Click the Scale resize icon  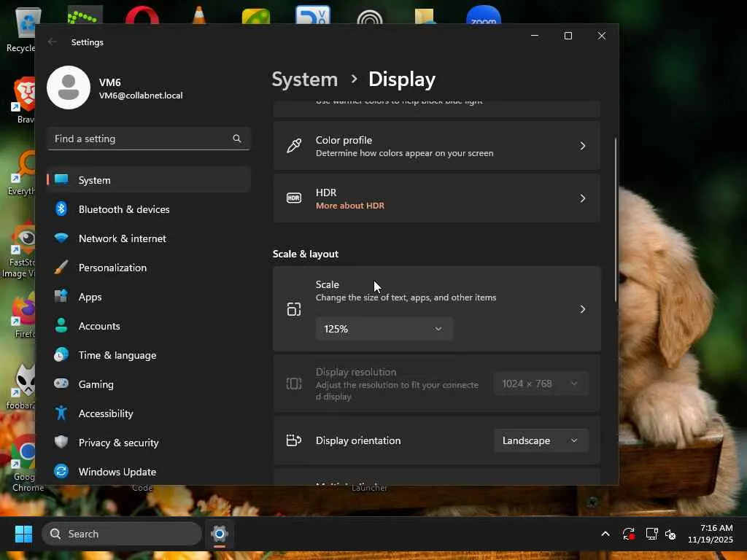(294, 309)
